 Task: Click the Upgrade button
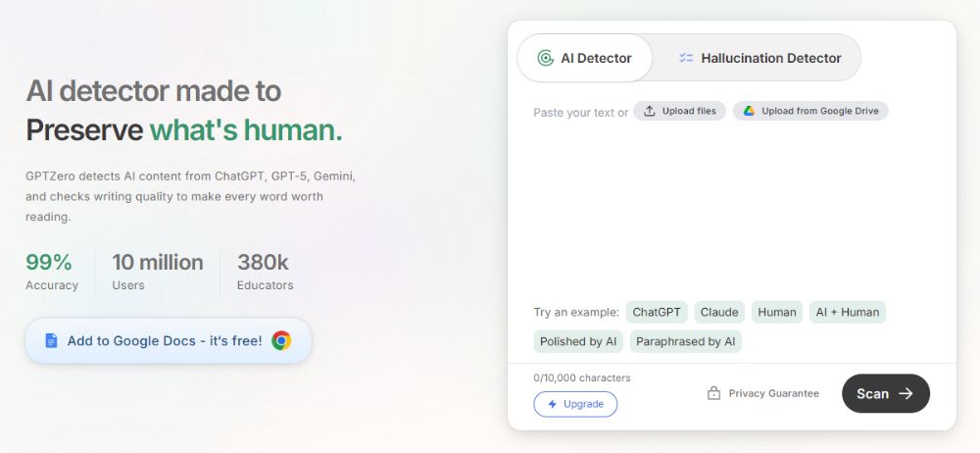click(x=575, y=404)
